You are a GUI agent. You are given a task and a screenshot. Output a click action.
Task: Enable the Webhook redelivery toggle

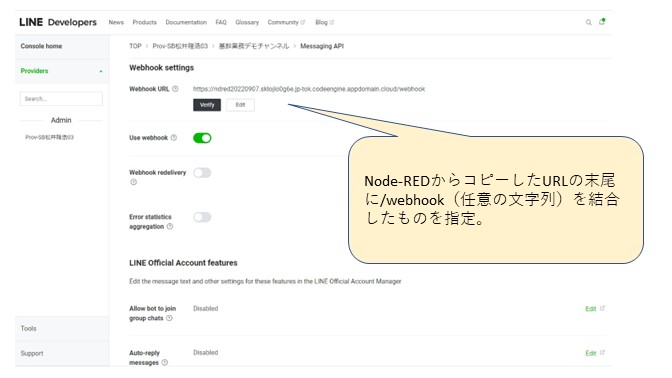pos(202,173)
